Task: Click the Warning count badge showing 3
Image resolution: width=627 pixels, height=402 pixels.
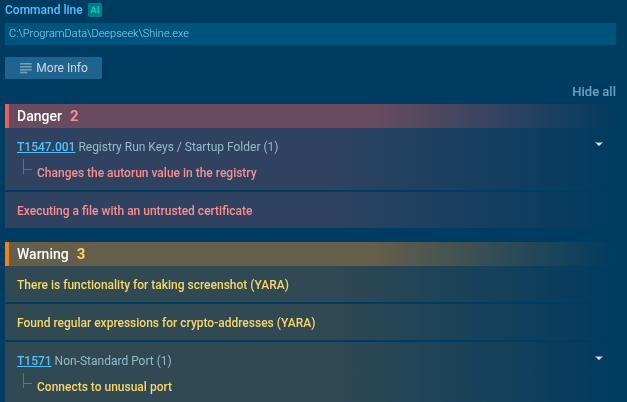Action: 81,254
